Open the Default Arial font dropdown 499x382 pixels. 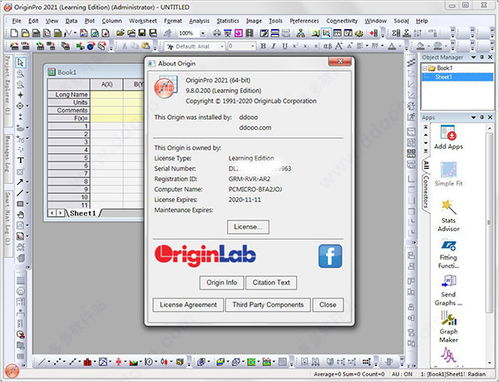click(222, 46)
